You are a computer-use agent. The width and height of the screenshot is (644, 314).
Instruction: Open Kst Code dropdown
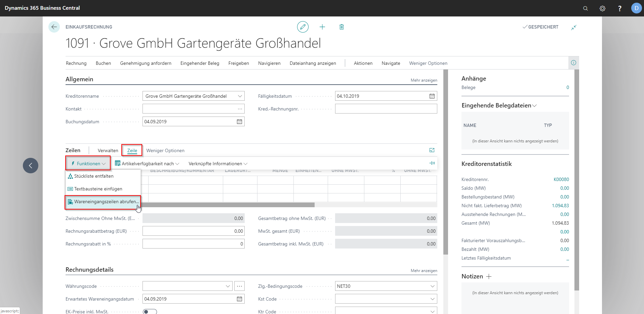point(432,299)
